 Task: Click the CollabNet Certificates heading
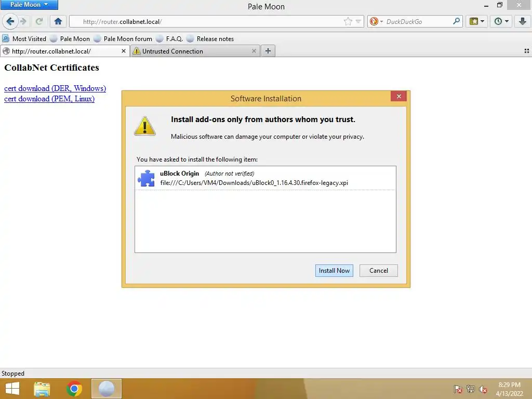coord(51,68)
